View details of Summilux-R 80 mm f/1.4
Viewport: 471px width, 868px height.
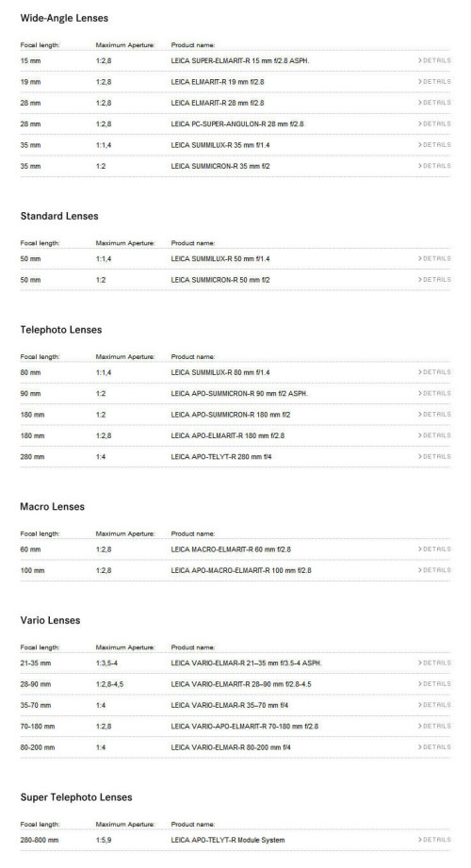(x=434, y=372)
